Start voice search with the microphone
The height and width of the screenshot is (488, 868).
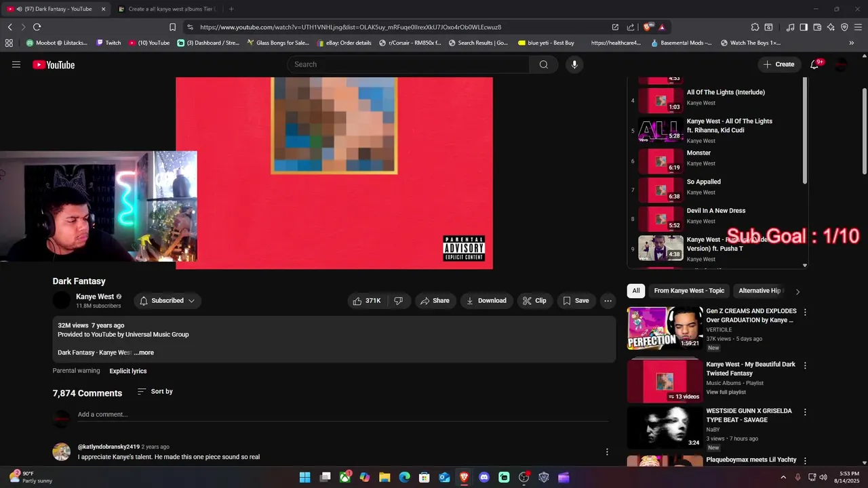[574, 64]
